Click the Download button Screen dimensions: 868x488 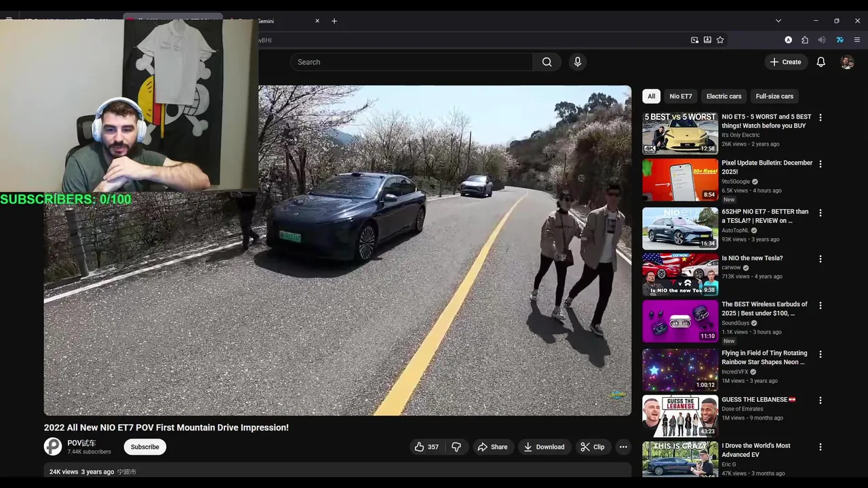544,447
